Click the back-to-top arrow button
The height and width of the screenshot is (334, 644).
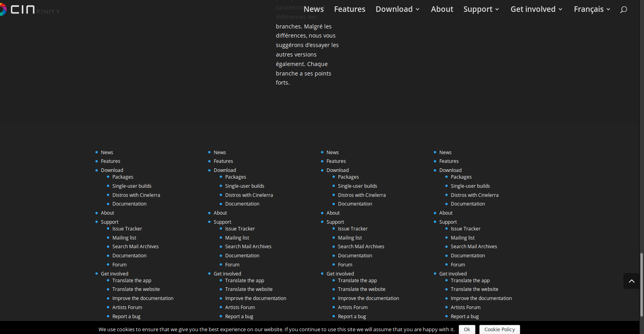(631, 281)
